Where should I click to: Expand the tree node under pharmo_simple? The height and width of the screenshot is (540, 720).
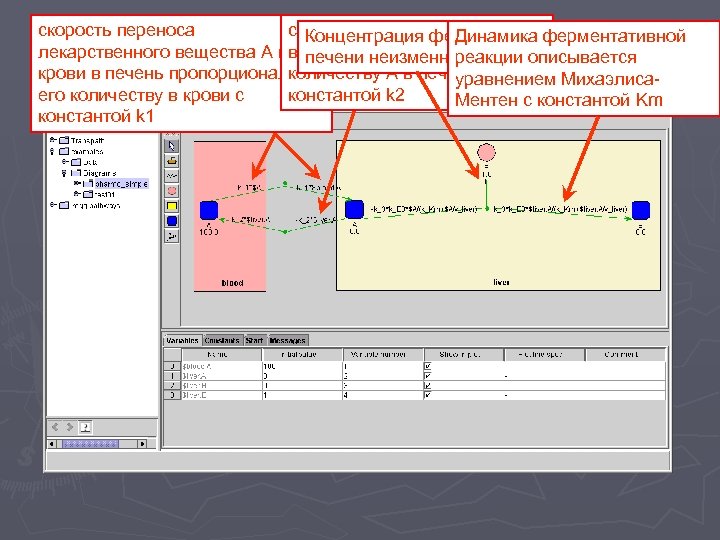(77, 194)
